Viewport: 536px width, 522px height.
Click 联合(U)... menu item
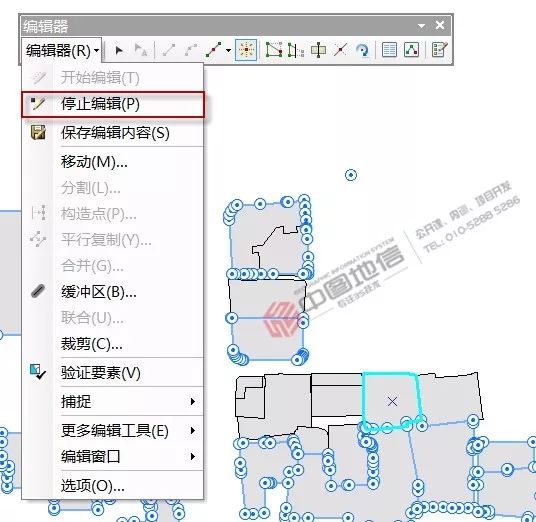click(113, 318)
